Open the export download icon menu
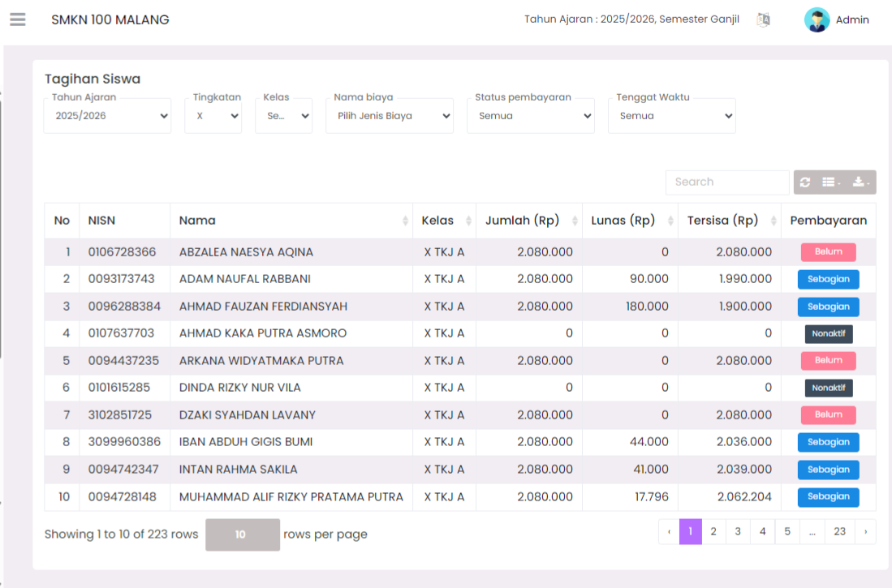Image resolution: width=892 pixels, height=588 pixels. pos(860,182)
